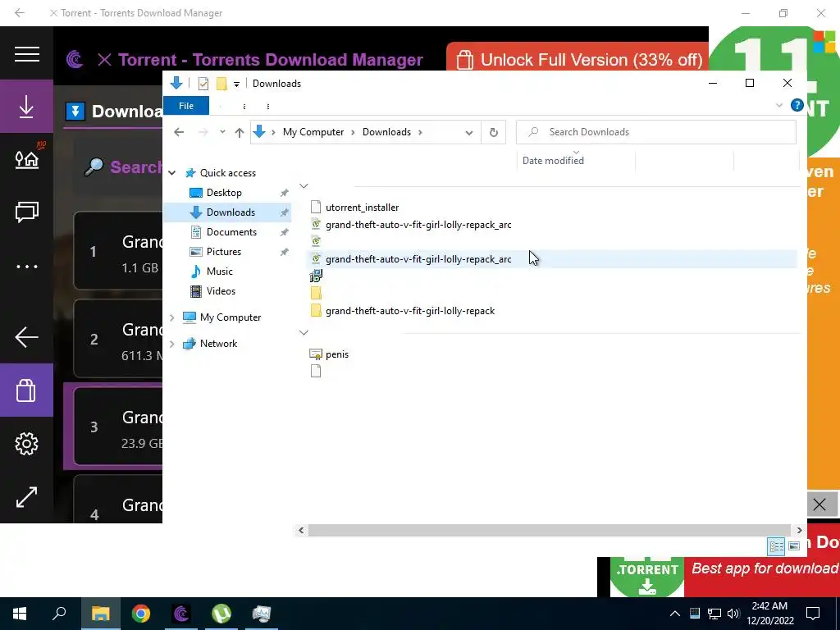Open Google Chrome from the taskbar
This screenshot has height=630, width=840.
click(x=141, y=614)
